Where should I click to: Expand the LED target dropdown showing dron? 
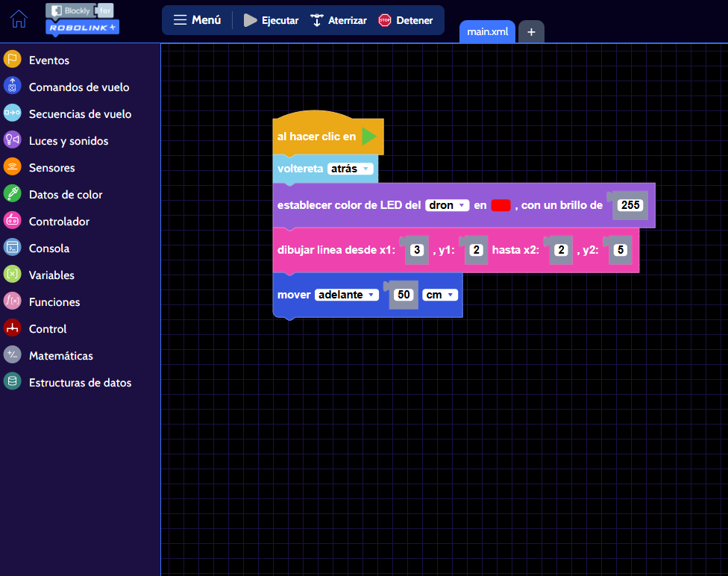point(447,205)
